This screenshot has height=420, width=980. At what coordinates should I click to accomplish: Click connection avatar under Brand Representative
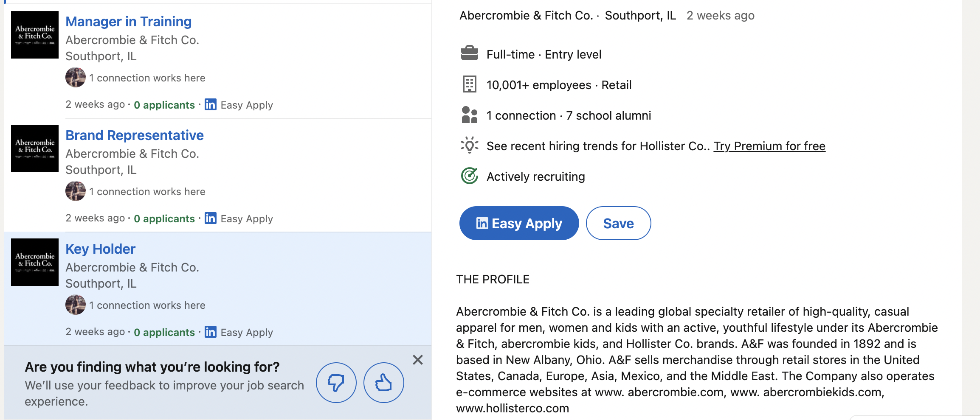coord(76,191)
